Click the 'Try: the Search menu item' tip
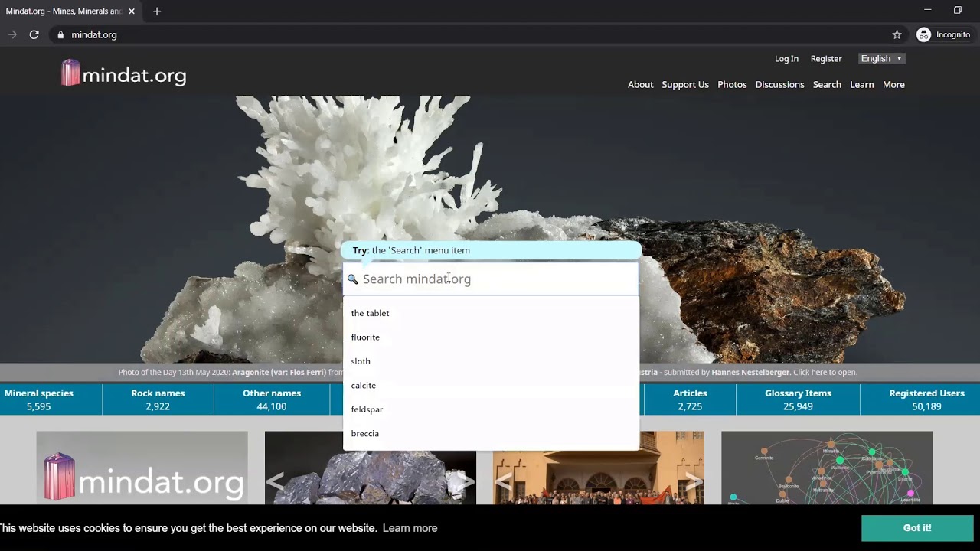This screenshot has width=980, height=551. [x=491, y=250]
